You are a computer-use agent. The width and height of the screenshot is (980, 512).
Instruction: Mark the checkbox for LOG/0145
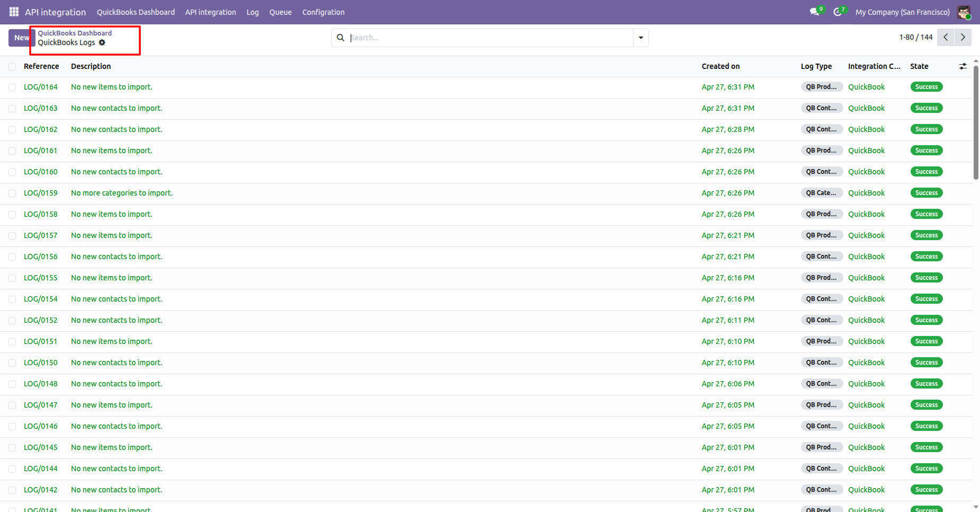tap(12, 448)
